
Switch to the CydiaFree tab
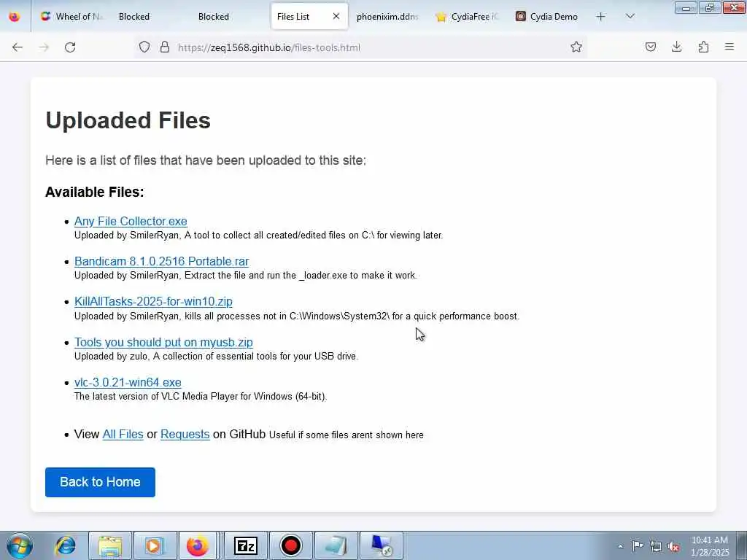click(x=467, y=17)
